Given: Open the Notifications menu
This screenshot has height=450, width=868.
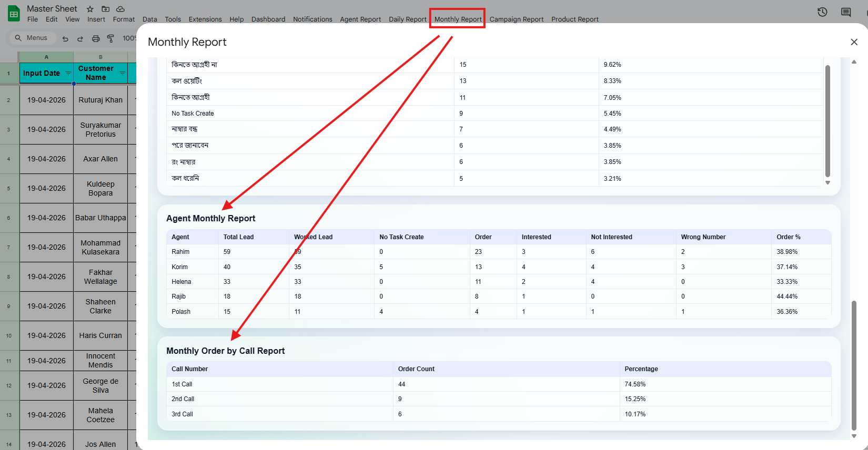Looking at the screenshot, I should pos(312,19).
